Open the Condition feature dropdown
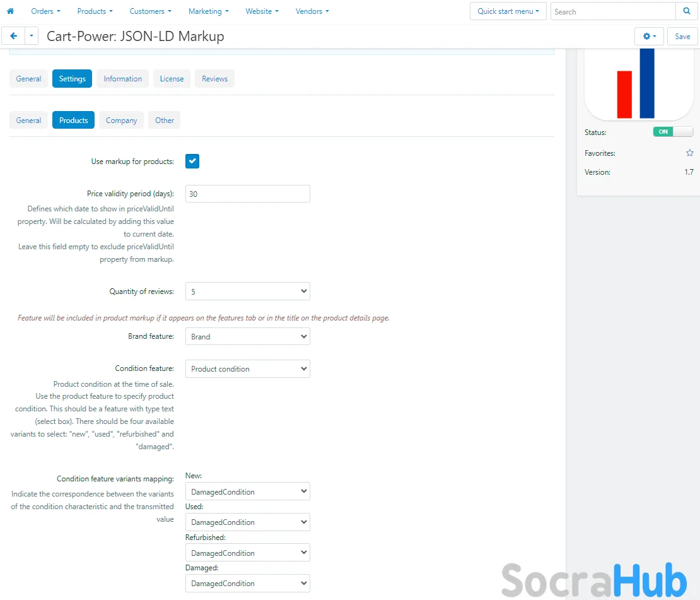 [248, 368]
